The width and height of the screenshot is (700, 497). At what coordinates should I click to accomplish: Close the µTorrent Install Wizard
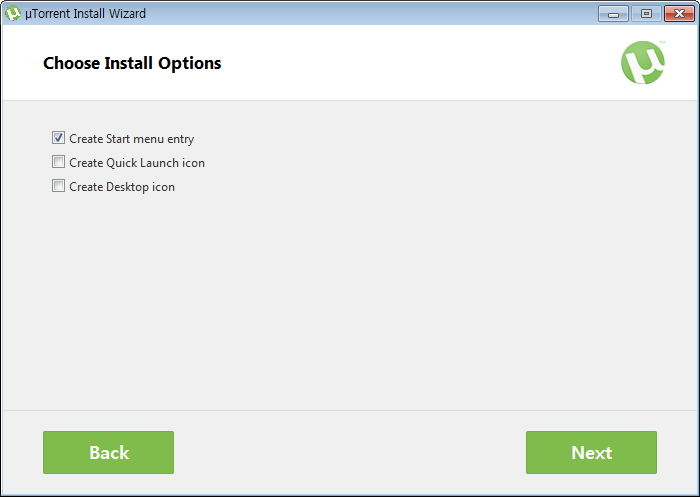coord(679,14)
